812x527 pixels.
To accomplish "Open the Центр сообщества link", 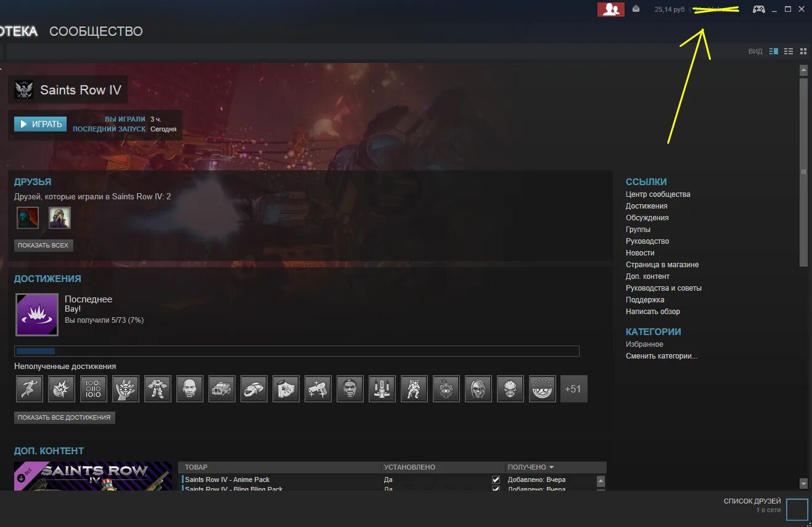I will coord(658,194).
